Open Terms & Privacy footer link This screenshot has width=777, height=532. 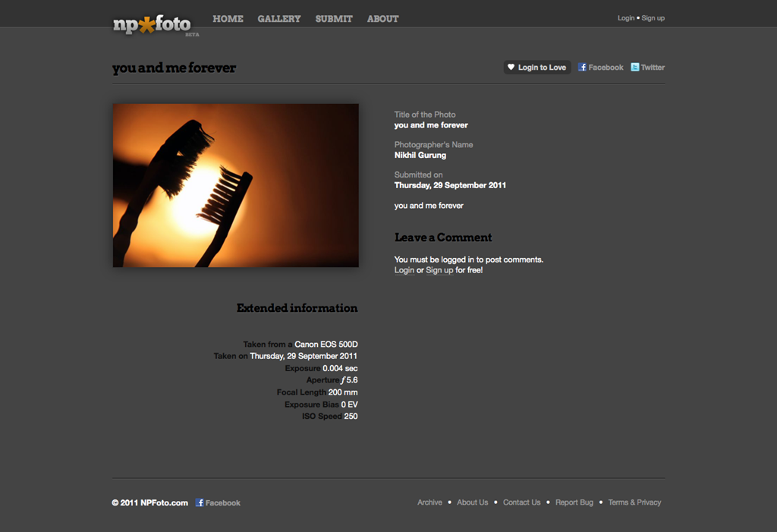pyautogui.click(x=635, y=502)
